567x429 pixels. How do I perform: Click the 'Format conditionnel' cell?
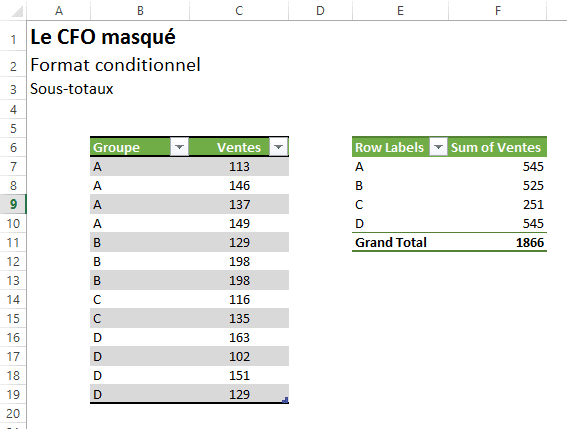tap(115, 65)
